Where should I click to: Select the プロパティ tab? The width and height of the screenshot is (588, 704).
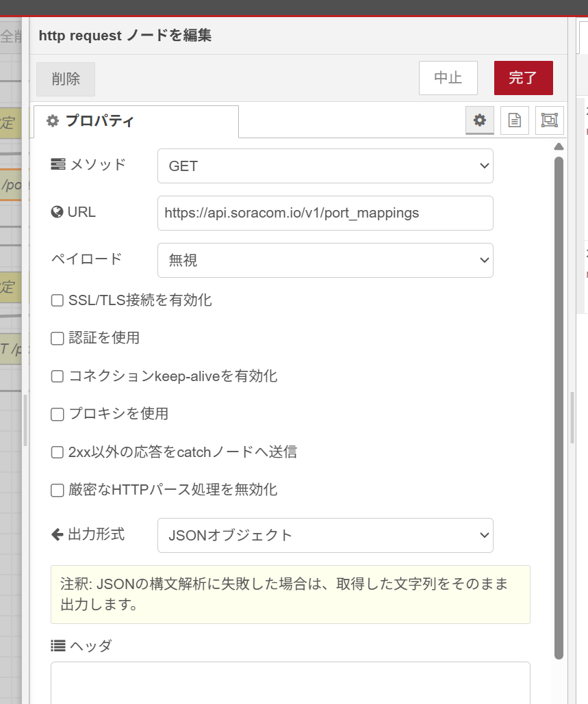pos(136,122)
